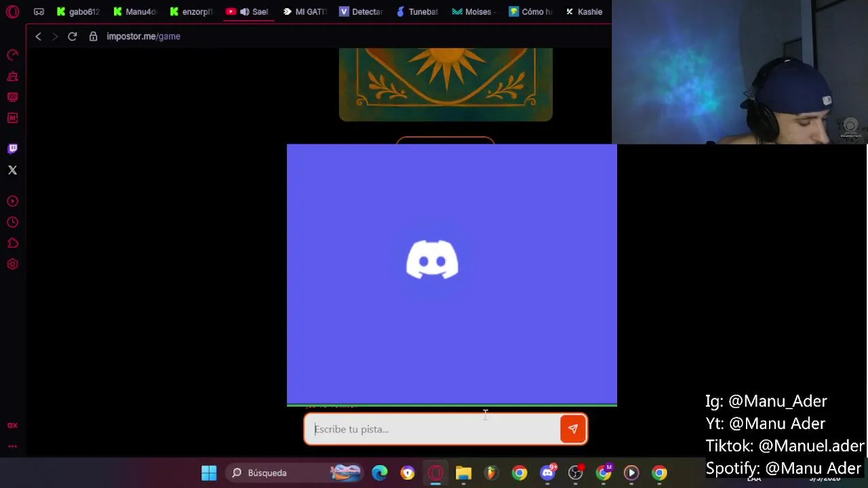Click the Discord logo on the loading overlay
This screenshot has width=868, height=488.
[432, 259]
